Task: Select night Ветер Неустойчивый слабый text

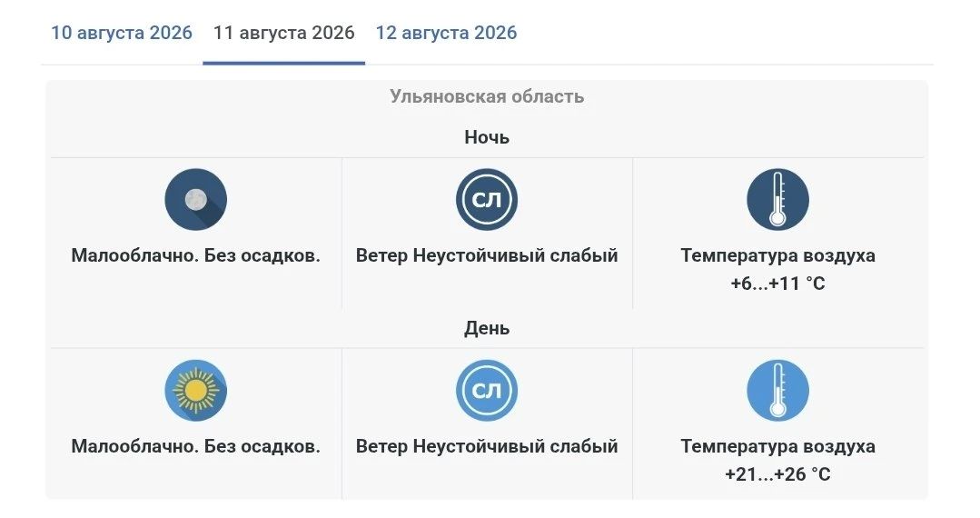Action: (x=487, y=255)
